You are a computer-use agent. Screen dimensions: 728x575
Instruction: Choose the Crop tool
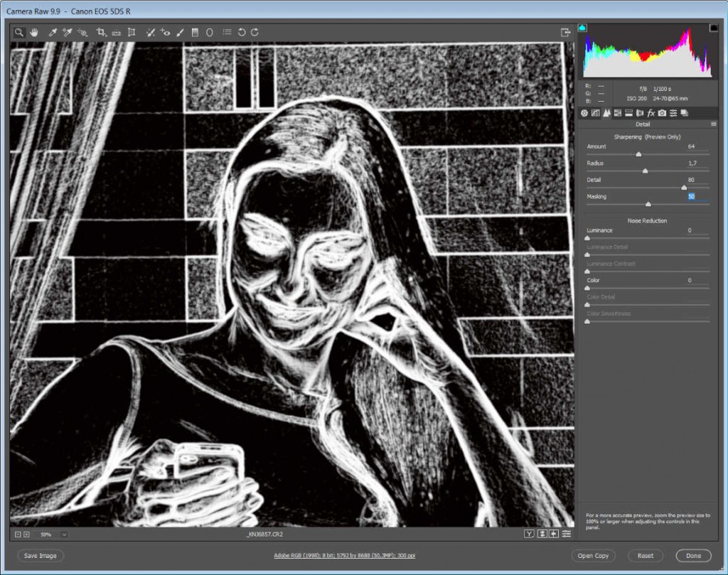pos(101,32)
